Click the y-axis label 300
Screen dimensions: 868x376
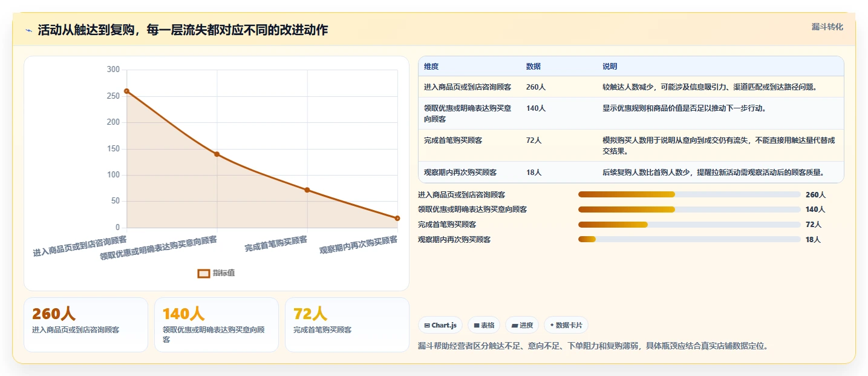pyautogui.click(x=113, y=70)
